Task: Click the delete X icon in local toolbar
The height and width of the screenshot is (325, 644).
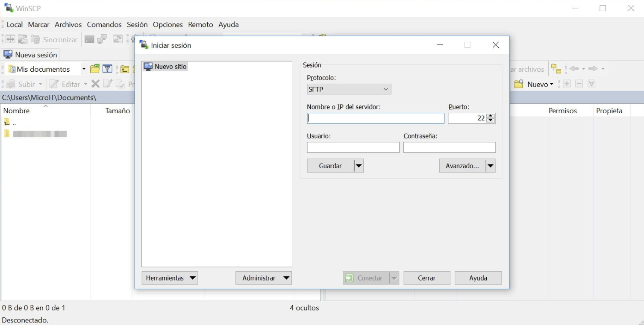Action: point(95,84)
